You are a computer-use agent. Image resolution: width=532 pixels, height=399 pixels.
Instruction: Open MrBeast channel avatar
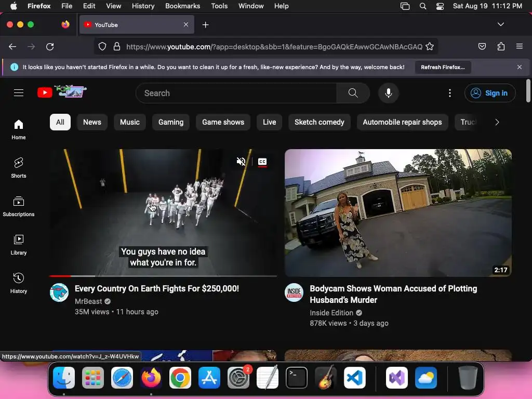point(59,292)
